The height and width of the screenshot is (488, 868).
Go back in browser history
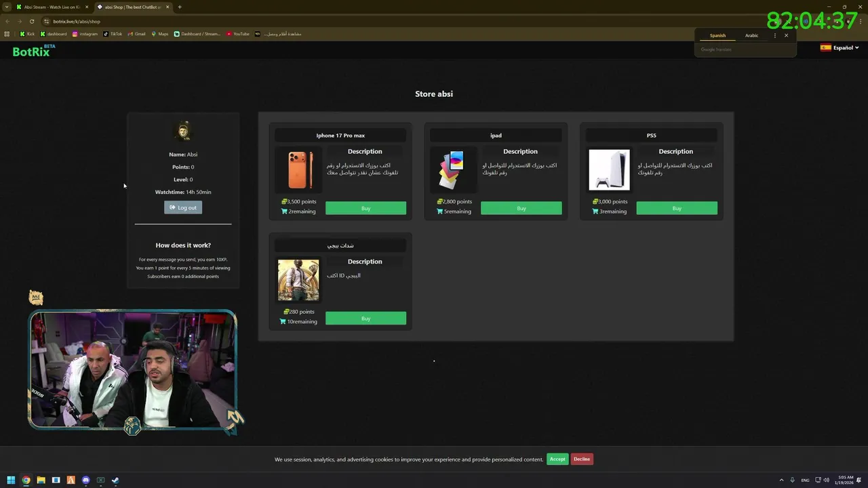[x=7, y=21]
